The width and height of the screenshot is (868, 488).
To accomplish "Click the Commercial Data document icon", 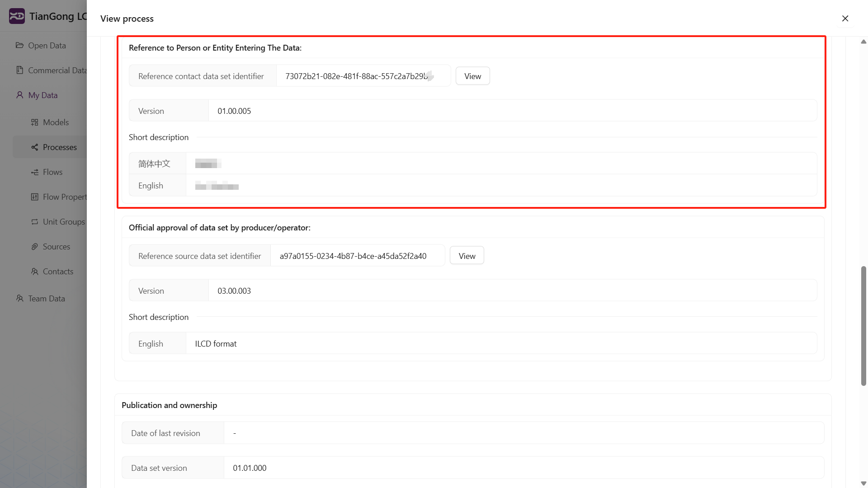I will tap(19, 70).
